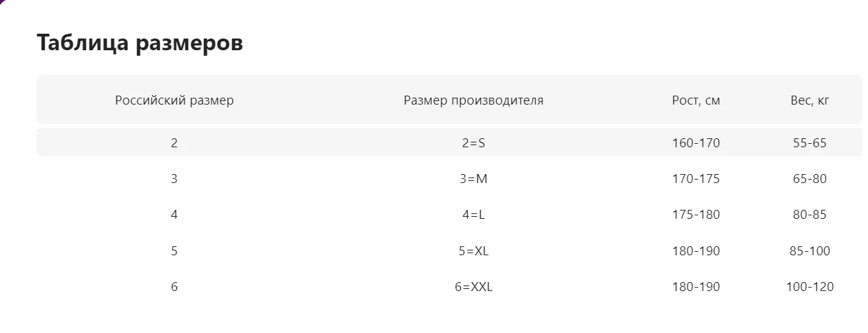Select the Размер производителя column header

[473, 100]
